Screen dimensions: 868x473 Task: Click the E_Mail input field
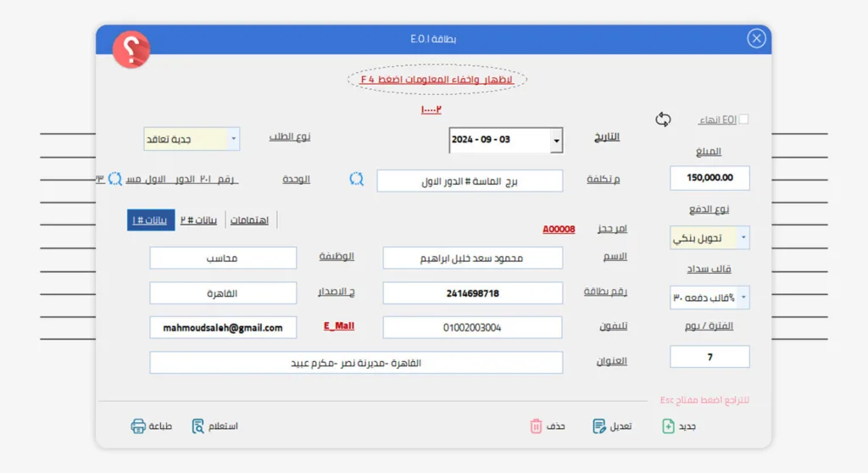223,327
